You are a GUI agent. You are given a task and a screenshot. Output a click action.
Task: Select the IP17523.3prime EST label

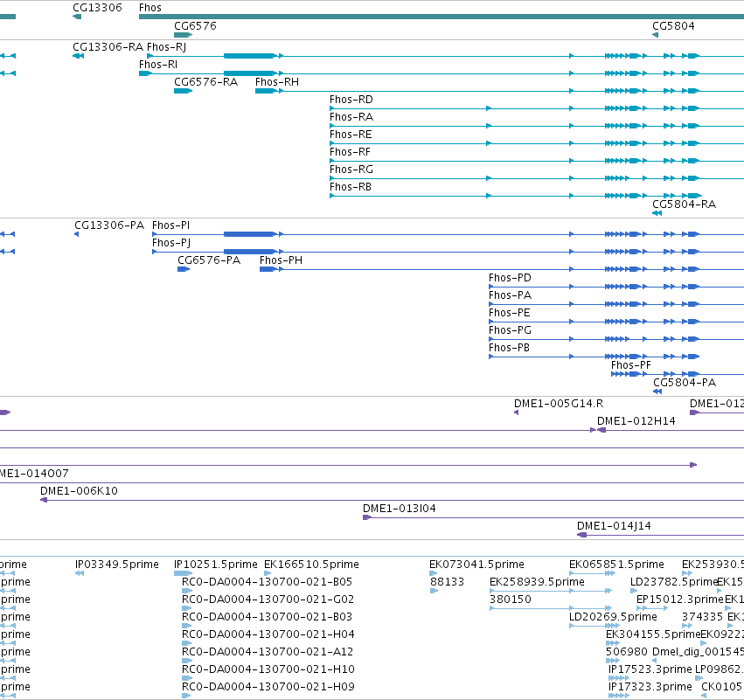click(x=650, y=669)
